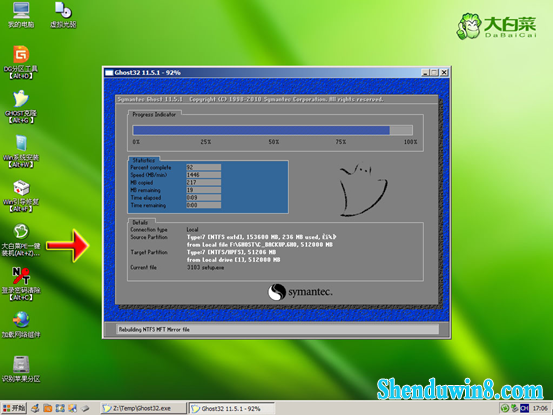
Task: Launch the DG分区工具 partition tool icon
Action: 21,62
